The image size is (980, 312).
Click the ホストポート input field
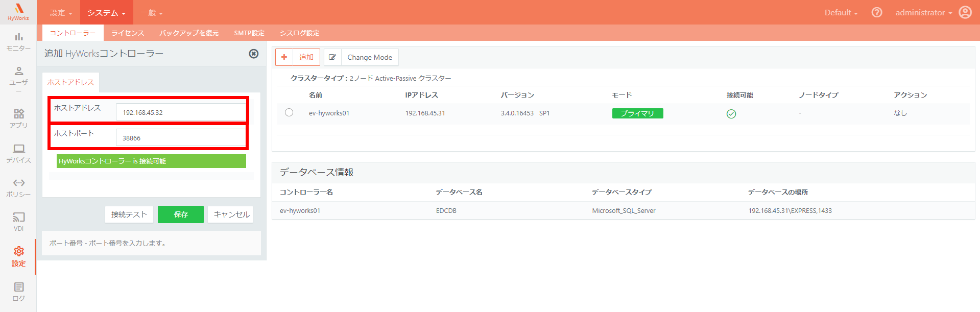point(181,138)
